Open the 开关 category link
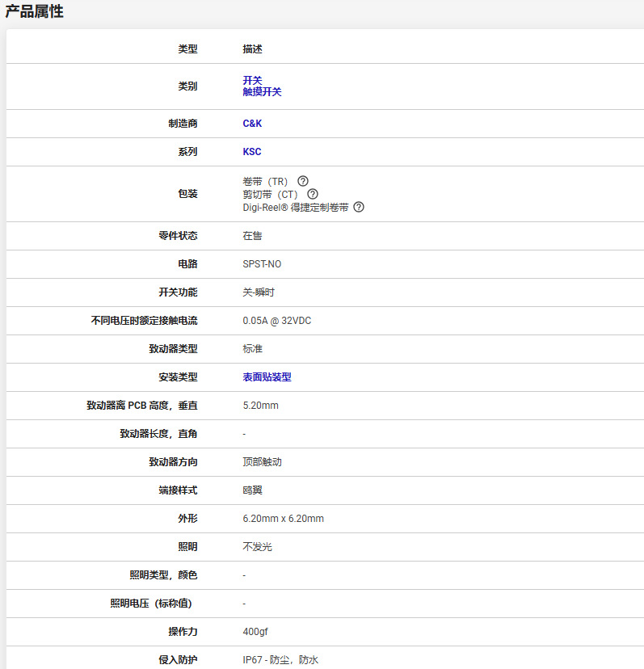Viewport: 644px width, 669px height. 252,80
